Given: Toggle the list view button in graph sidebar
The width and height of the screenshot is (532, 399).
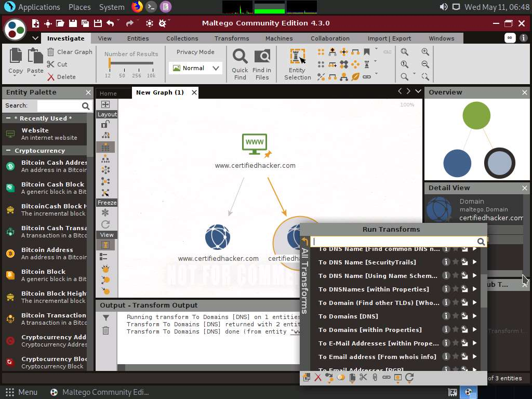Looking at the screenshot, I should (104, 257).
